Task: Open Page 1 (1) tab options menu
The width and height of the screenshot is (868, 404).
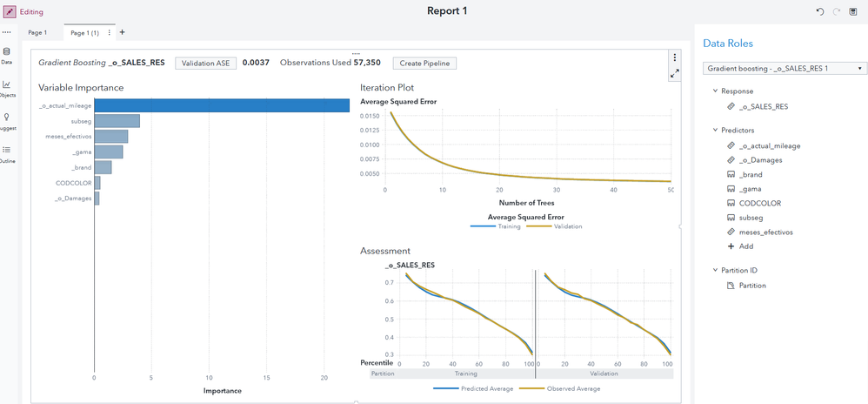Action: click(x=109, y=32)
